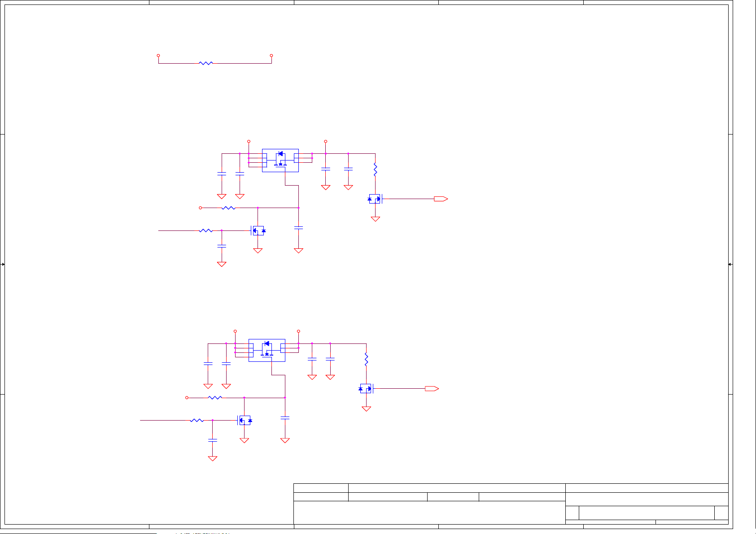Click the input series resistor in lower circuit

point(197,421)
